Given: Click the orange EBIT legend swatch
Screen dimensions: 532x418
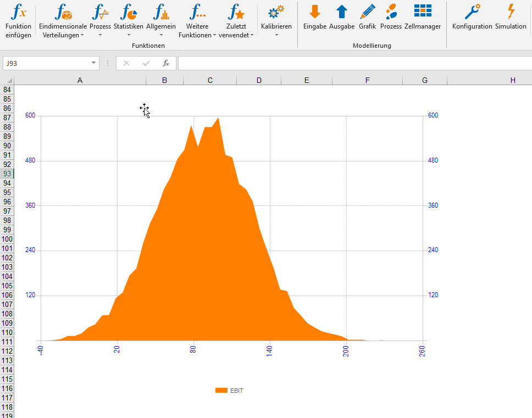Looking at the screenshot, I should pyautogui.click(x=221, y=391).
